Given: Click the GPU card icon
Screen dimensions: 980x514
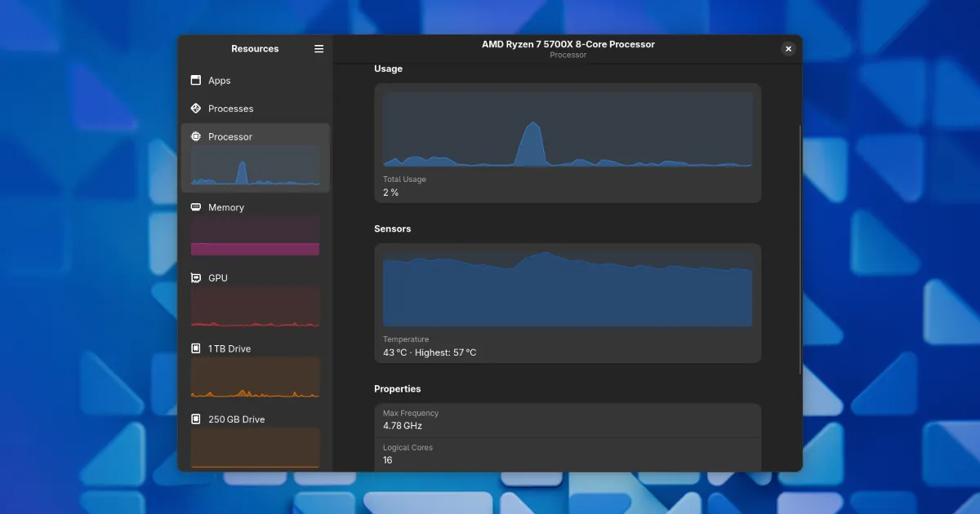Looking at the screenshot, I should tap(195, 278).
